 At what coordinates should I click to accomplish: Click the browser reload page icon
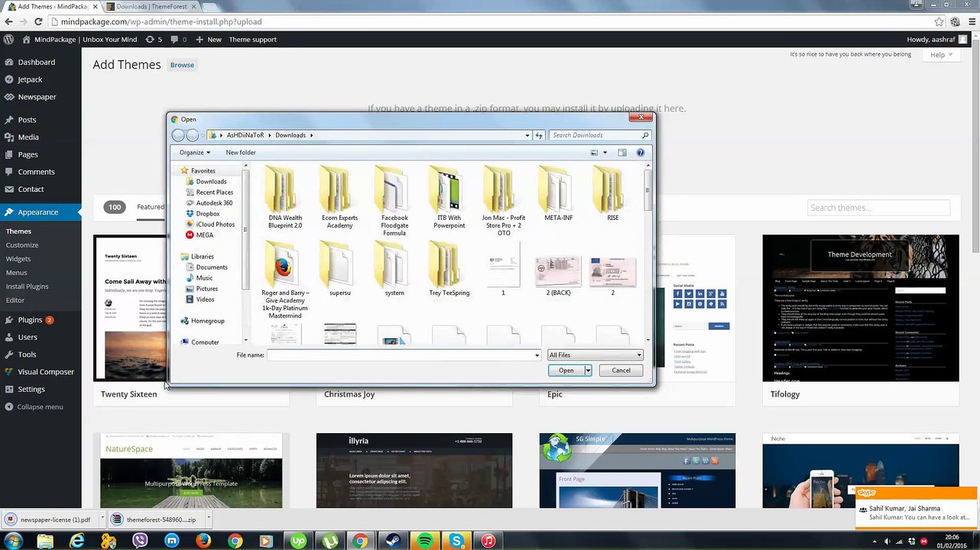tap(38, 22)
